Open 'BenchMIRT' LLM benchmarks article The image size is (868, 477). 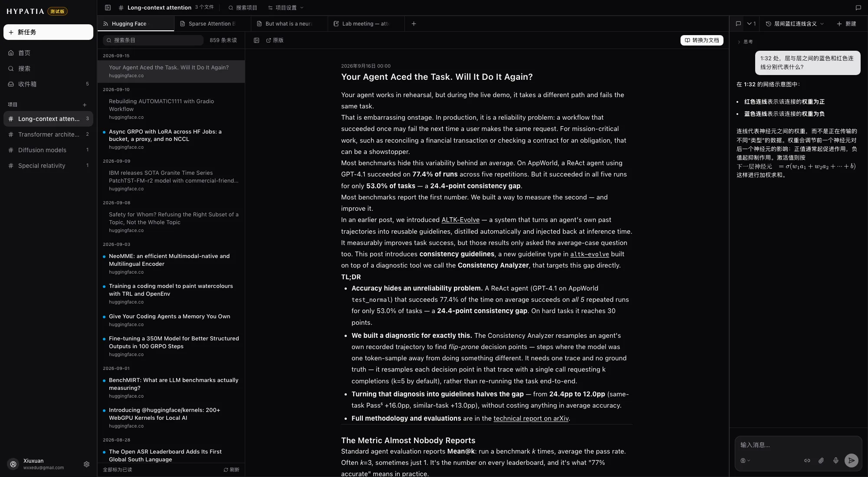point(171,388)
